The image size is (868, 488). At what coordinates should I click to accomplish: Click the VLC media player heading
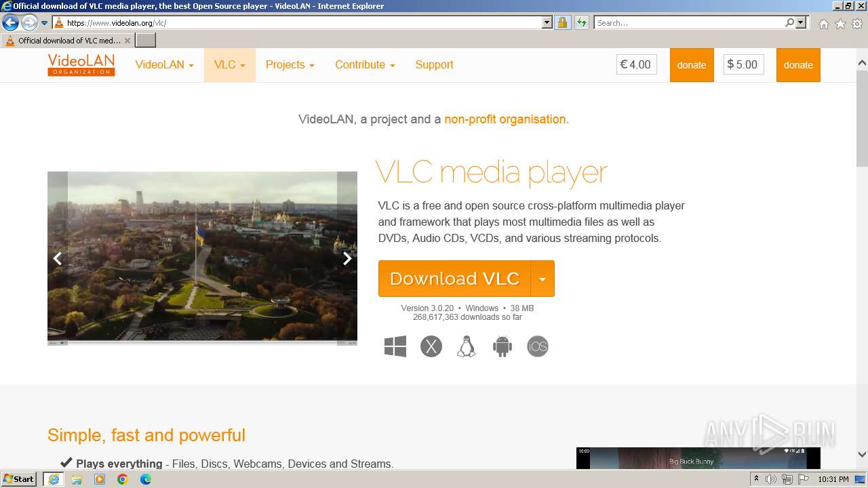[x=492, y=173]
